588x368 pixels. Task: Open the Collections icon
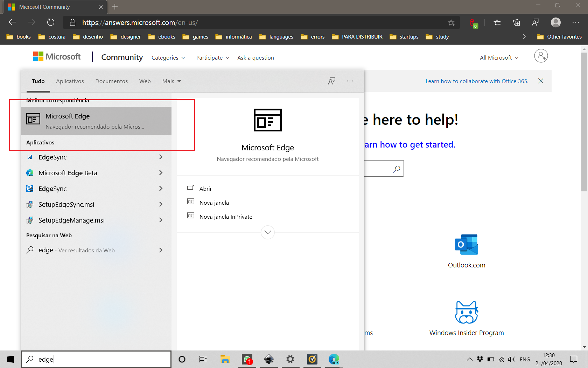(517, 23)
